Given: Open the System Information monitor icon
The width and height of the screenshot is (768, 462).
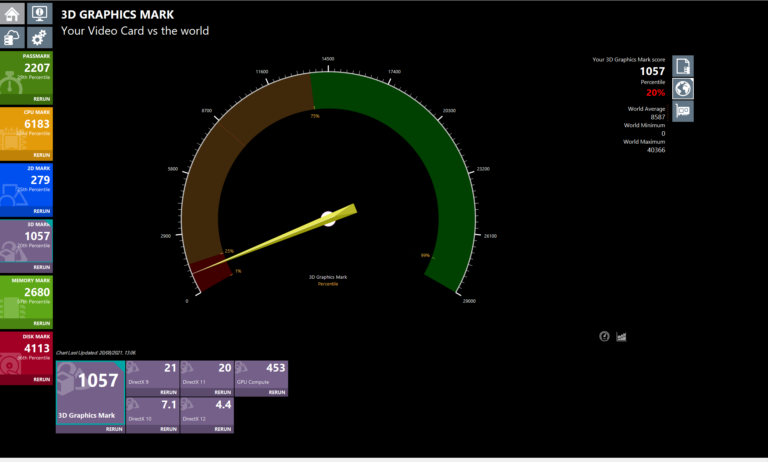Looking at the screenshot, I should point(40,13).
